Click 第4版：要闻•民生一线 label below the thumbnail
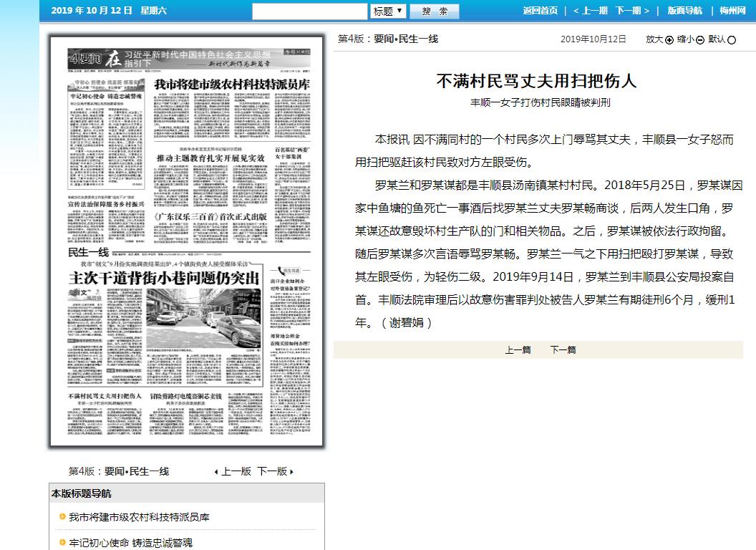This screenshot has height=550, width=756. (x=119, y=471)
